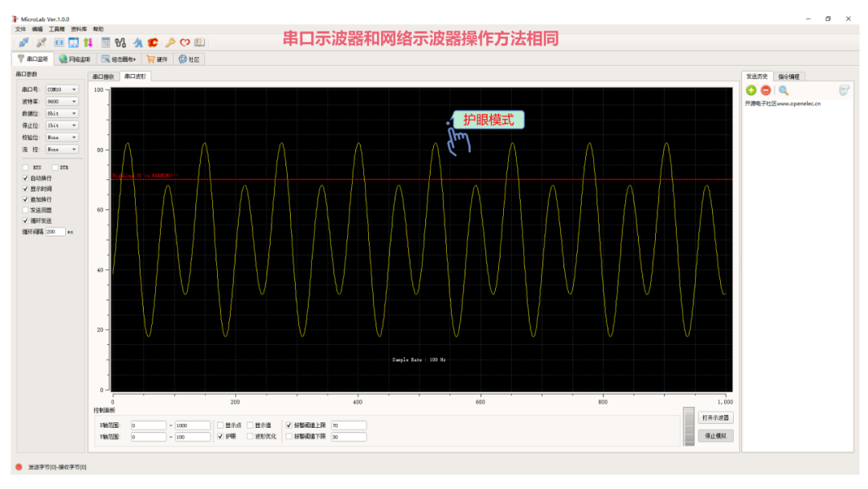Click the yellow key icon on the toolbar
Image resolution: width=868 pixels, height=489 pixels.
click(x=170, y=41)
